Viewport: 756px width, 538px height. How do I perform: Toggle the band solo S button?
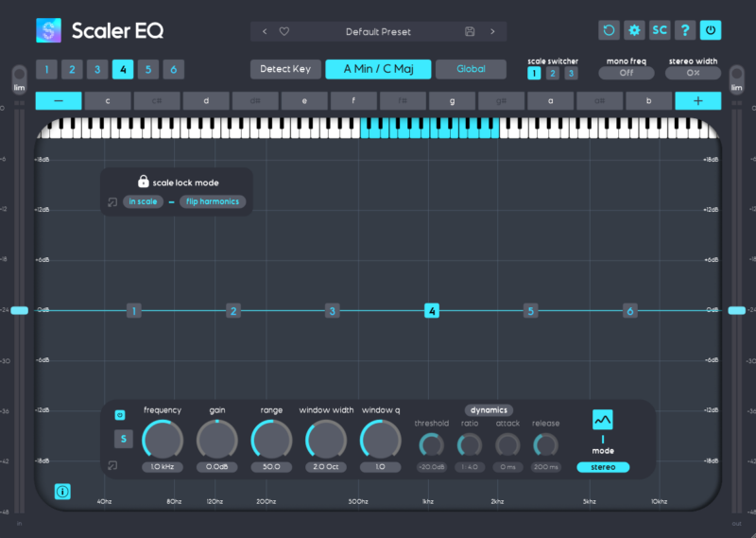(124, 439)
